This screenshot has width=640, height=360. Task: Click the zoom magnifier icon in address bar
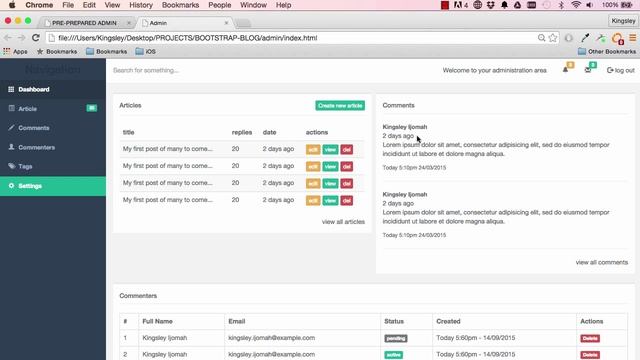(x=542, y=38)
